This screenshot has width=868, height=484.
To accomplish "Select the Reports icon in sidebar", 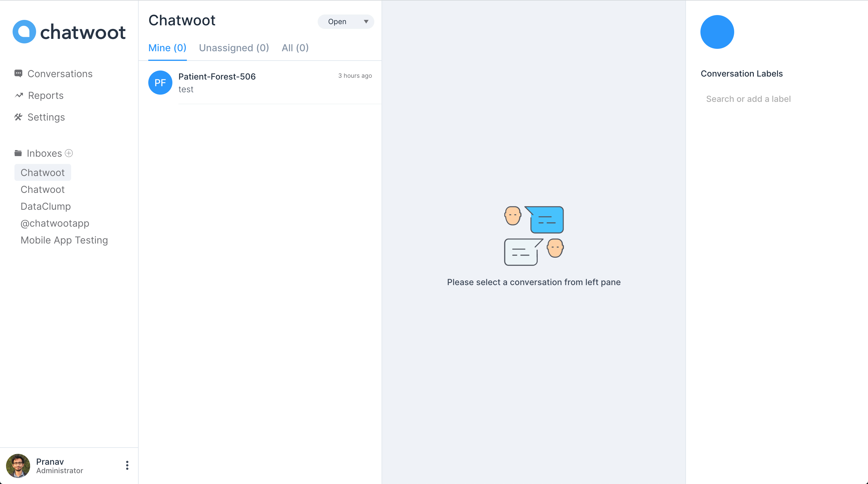I will pos(18,95).
